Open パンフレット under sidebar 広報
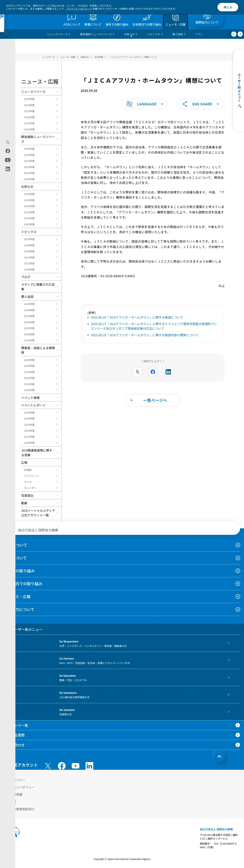 click(41, 476)
